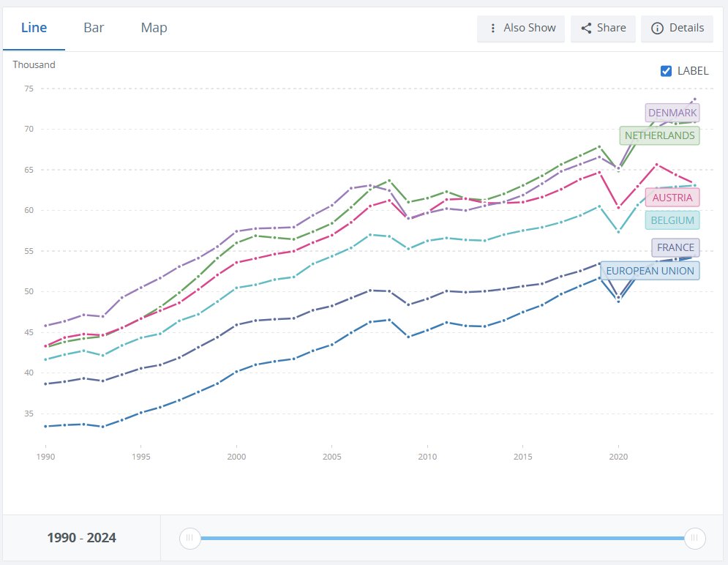Click the right handle of year range slider
The image size is (728, 565).
(694, 538)
